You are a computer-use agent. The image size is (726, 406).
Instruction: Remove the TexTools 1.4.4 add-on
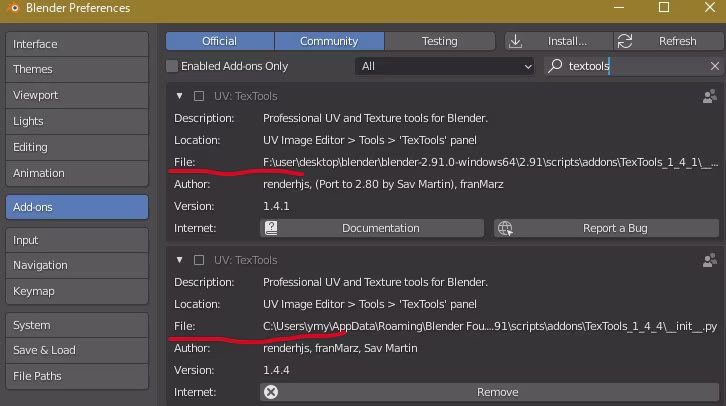click(x=489, y=392)
